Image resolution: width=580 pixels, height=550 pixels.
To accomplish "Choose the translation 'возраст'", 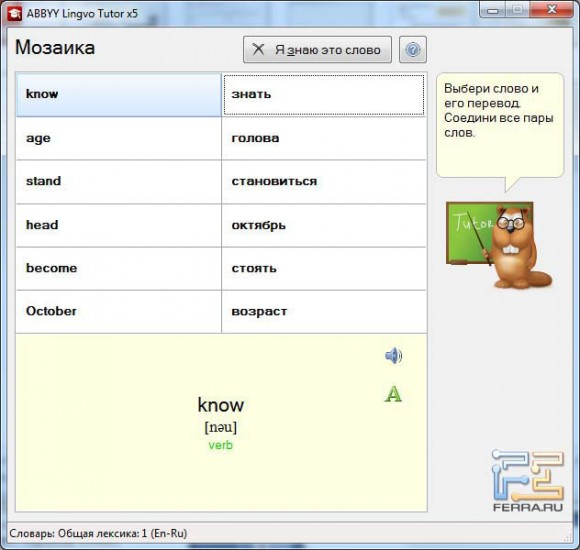I will (x=324, y=311).
